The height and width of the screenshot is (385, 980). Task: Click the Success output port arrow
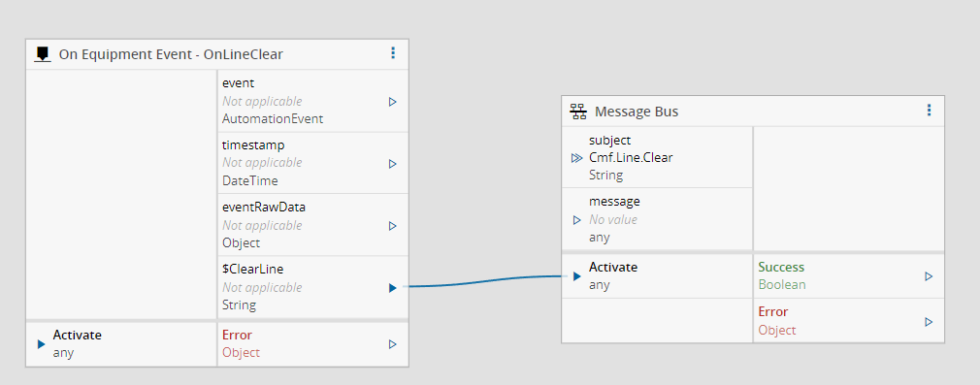[929, 276]
